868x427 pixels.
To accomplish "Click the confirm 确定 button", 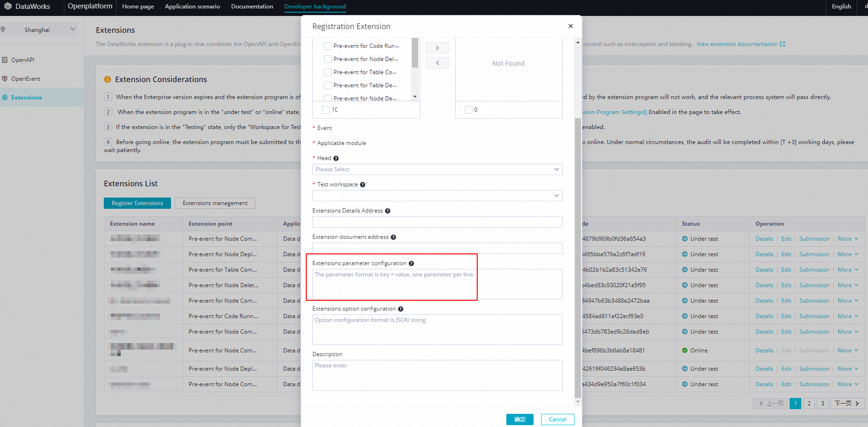I will pyautogui.click(x=520, y=419).
